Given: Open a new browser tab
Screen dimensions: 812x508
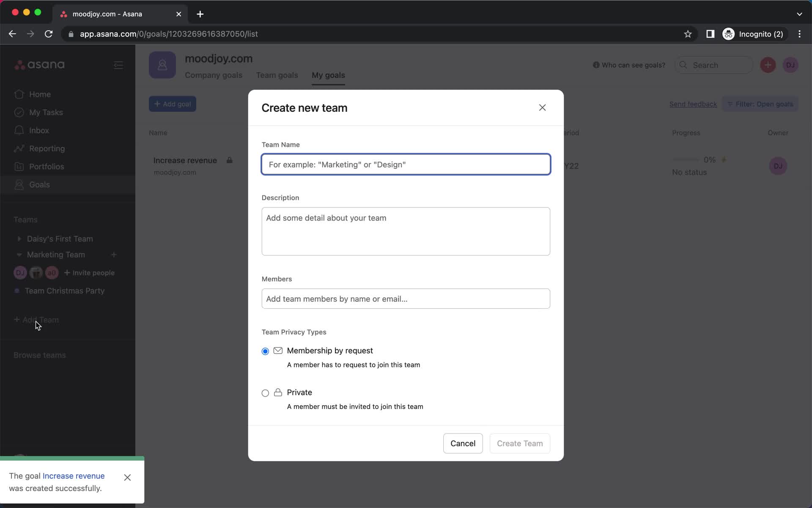Looking at the screenshot, I should pos(200,14).
